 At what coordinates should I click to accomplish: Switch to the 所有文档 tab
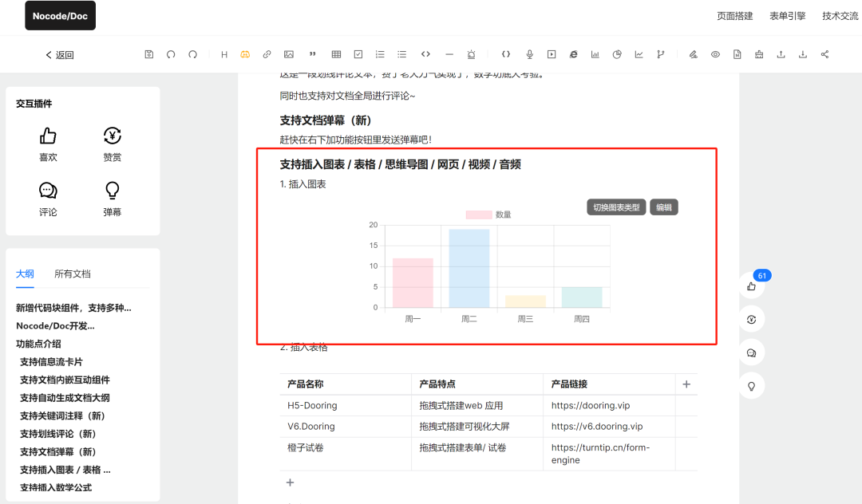point(73,274)
